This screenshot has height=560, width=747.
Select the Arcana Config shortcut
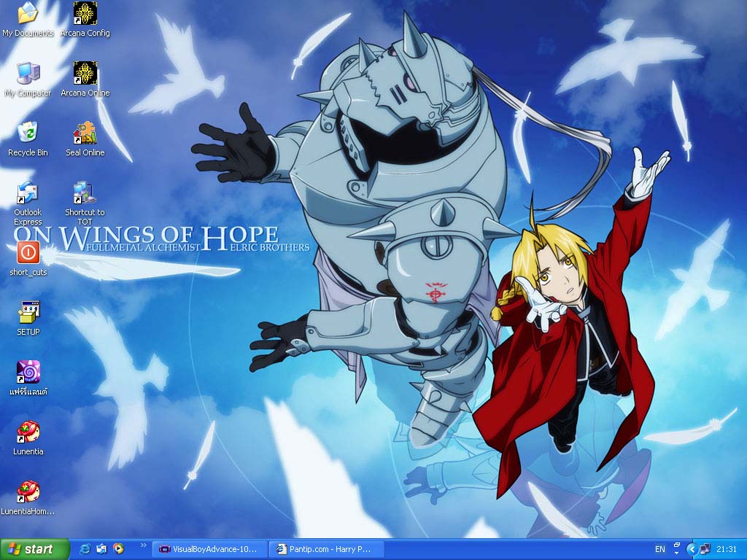pos(85,19)
